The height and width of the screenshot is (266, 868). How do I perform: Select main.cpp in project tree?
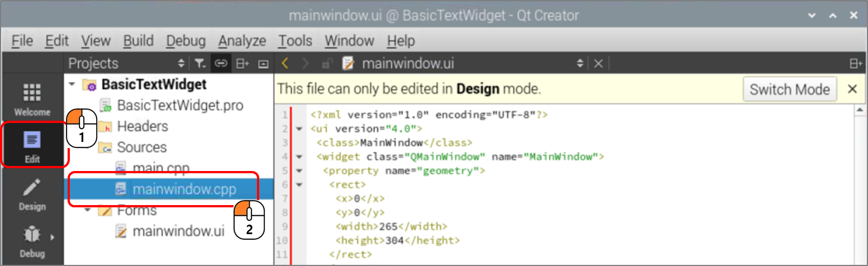[x=161, y=168]
